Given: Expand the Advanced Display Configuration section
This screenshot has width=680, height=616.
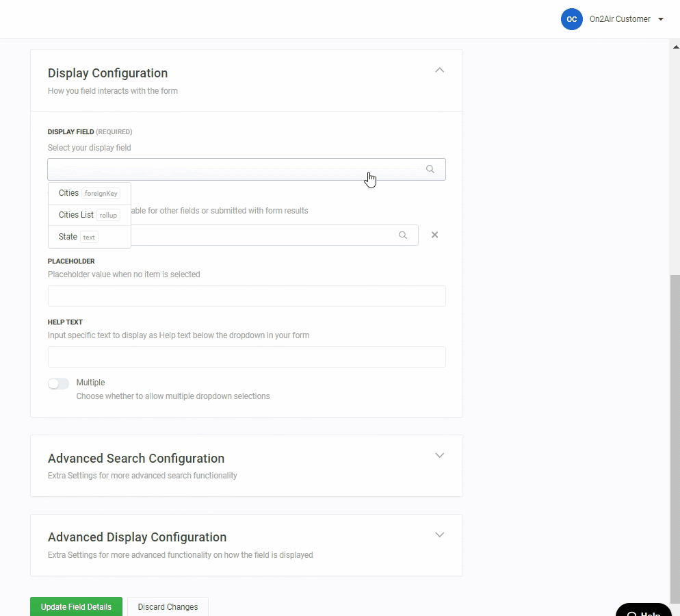Looking at the screenshot, I should pos(440,535).
